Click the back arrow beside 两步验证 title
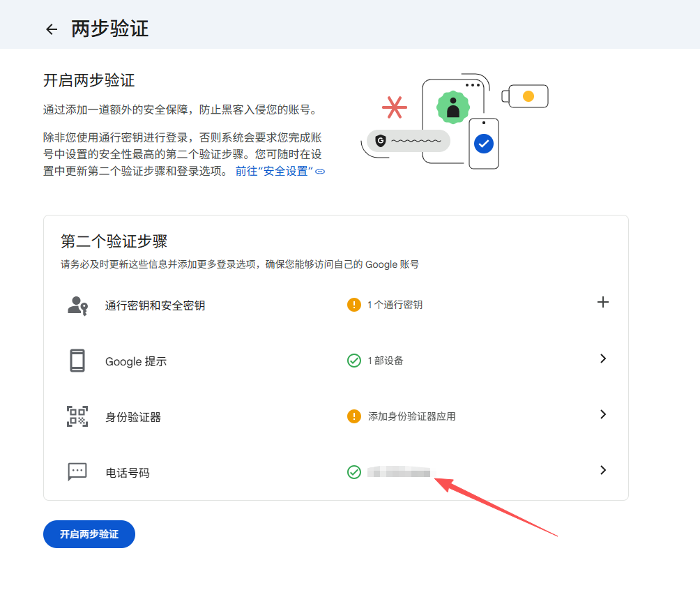The height and width of the screenshot is (590, 700). (x=51, y=29)
